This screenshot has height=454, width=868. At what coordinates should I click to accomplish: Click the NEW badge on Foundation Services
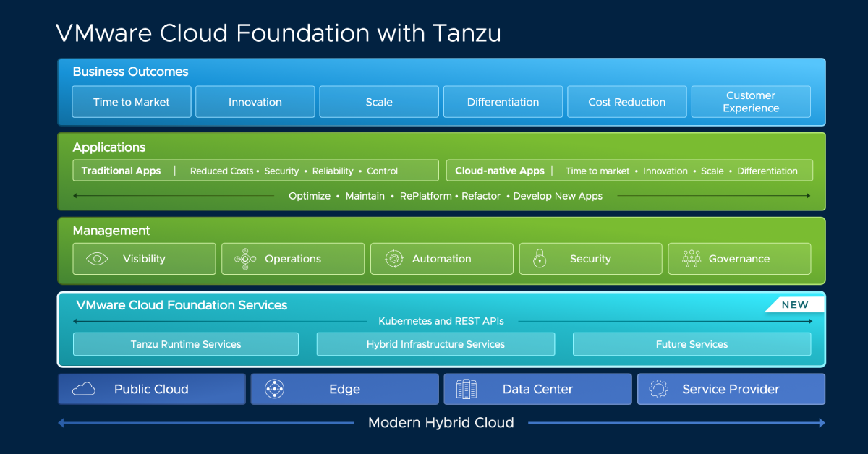click(x=794, y=305)
